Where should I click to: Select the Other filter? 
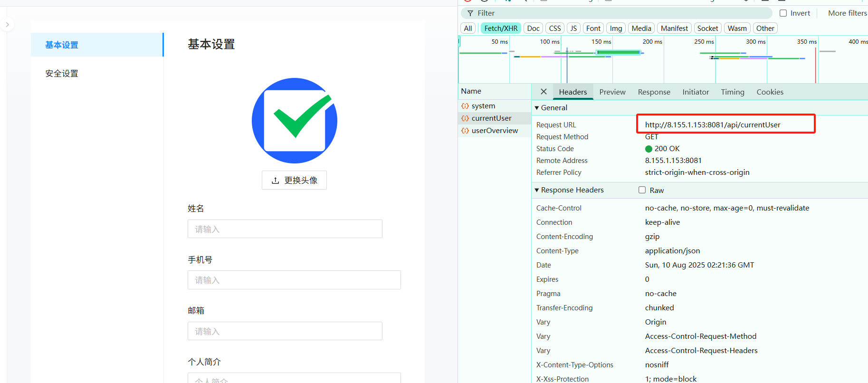(765, 29)
